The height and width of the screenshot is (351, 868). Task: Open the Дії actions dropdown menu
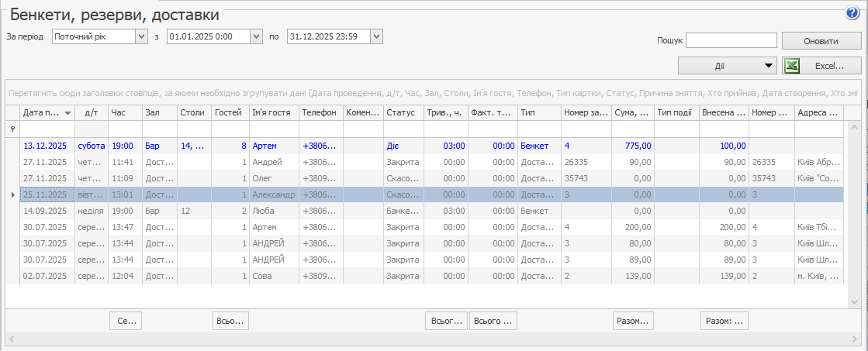(769, 66)
